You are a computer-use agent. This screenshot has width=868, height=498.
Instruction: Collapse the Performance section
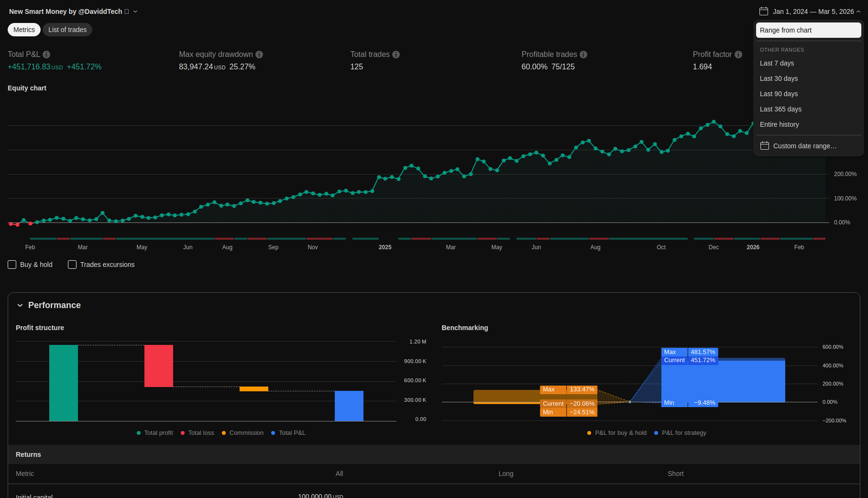click(20, 305)
